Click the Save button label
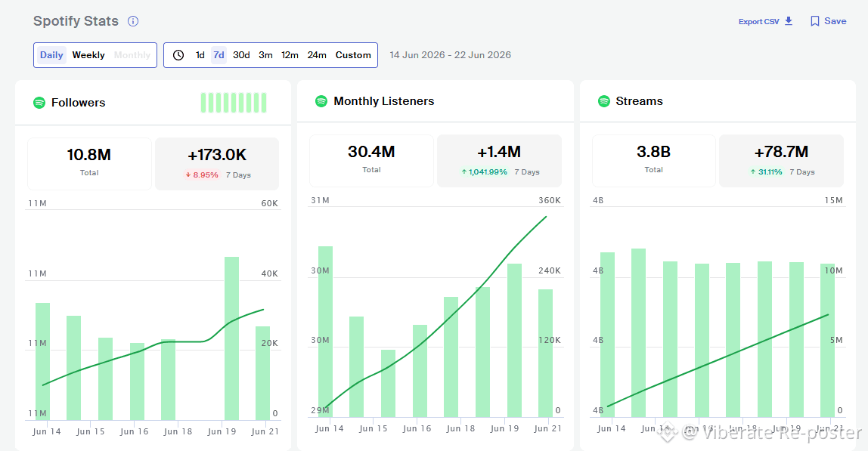 tap(835, 21)
